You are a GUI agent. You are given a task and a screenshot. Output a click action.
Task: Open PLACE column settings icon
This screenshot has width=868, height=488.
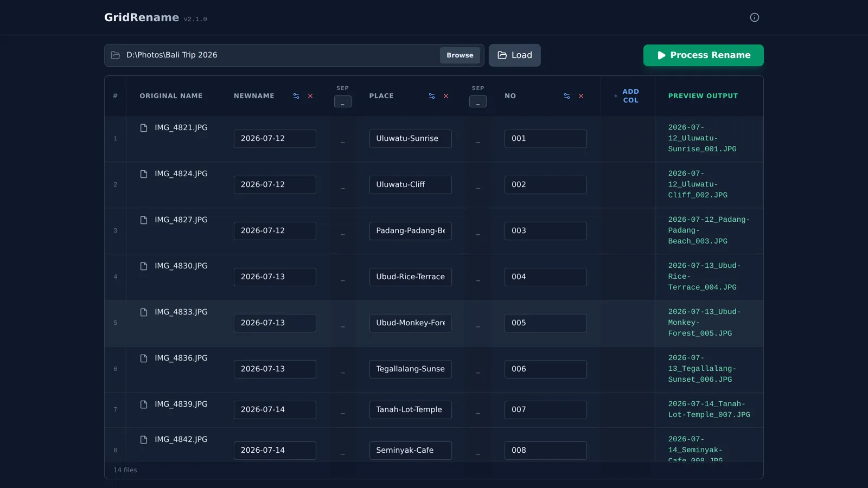(432, 96)
